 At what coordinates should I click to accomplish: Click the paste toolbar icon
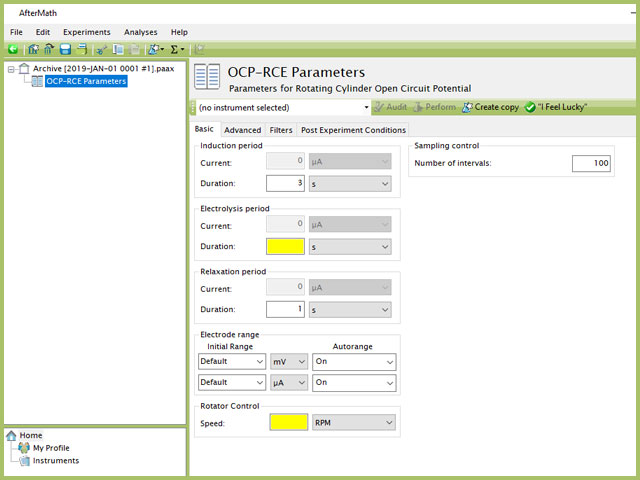[x=133, y=49]
